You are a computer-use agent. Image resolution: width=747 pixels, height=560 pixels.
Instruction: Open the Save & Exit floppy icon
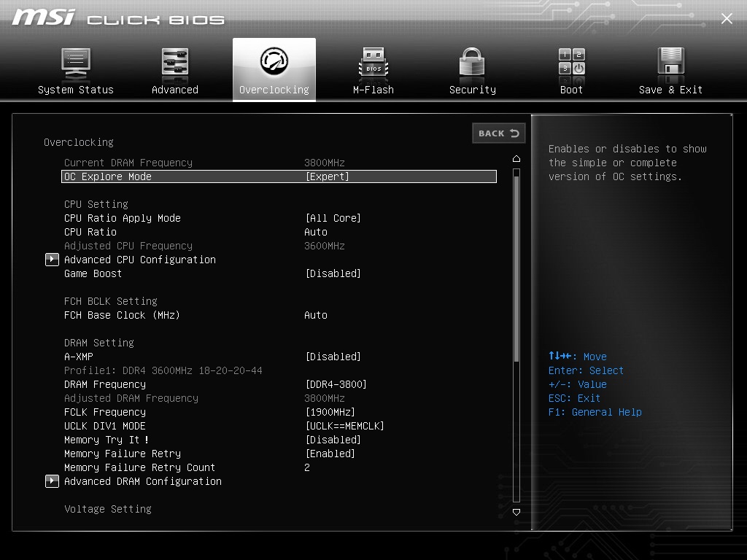(x=671, y=62)
